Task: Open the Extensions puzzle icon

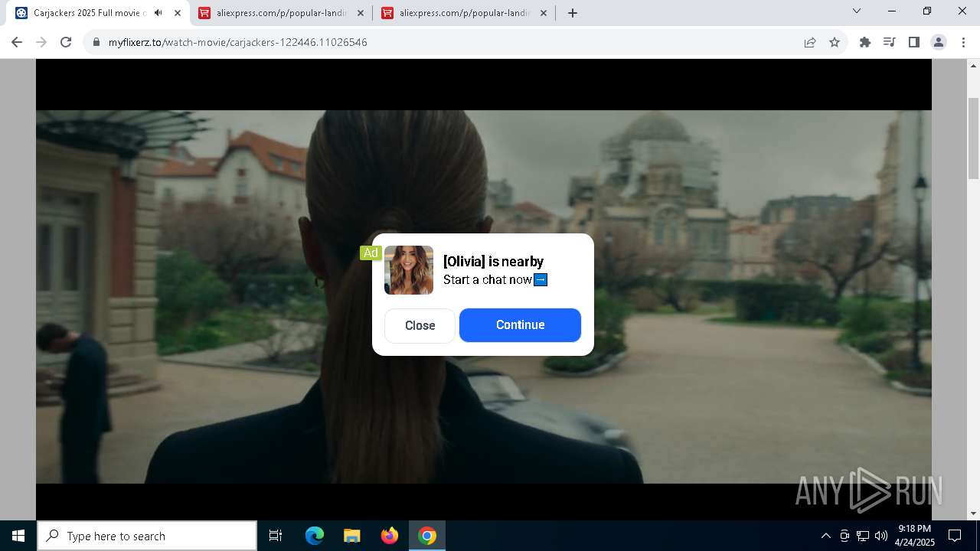Action: coord(865,42)
